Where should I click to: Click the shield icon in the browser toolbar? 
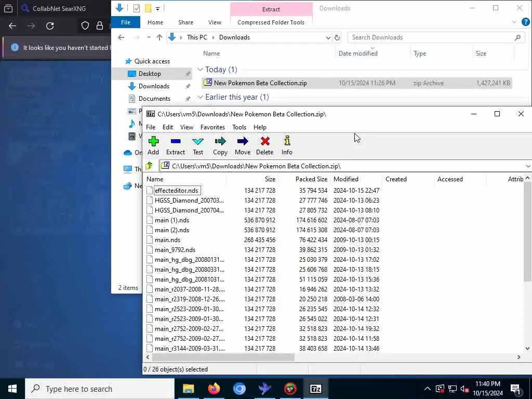tap(85, 26)
